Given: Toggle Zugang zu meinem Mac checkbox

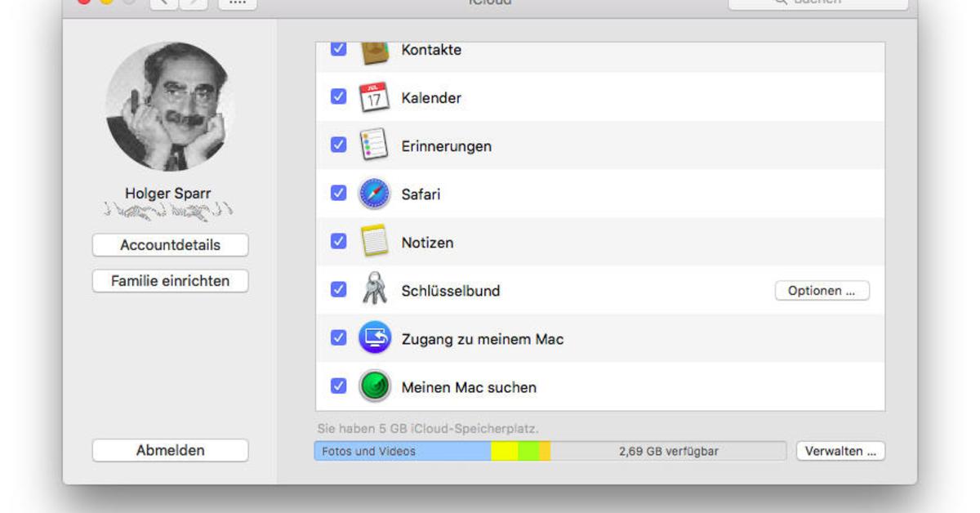Looking at the screenshot, I should tap(338, 338).
